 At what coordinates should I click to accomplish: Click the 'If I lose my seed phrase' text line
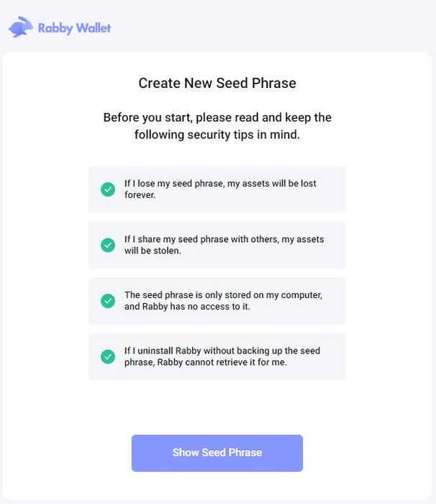point(220,184)
